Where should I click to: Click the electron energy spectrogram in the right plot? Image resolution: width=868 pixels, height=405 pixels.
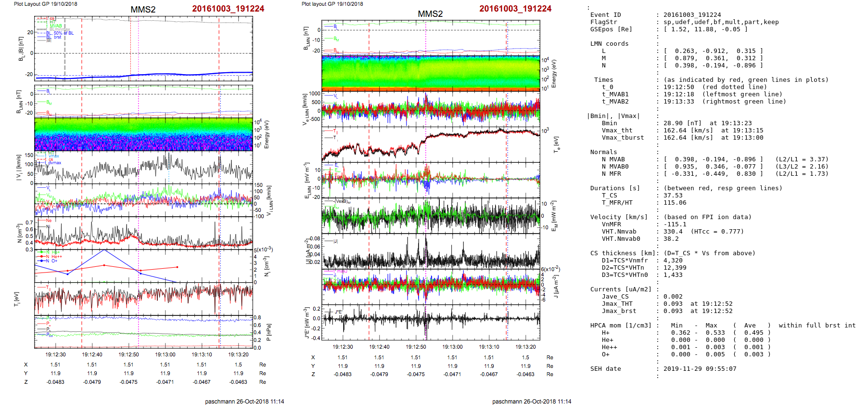tap(431, 73)
